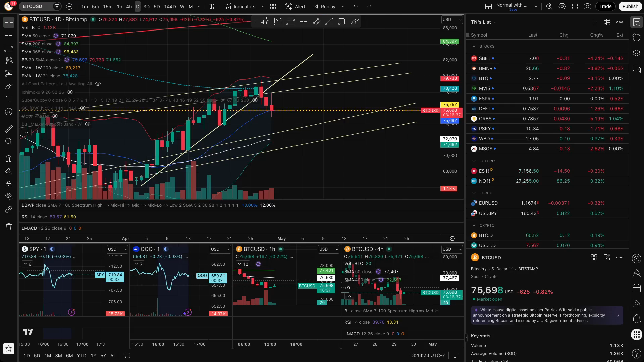Collapse the FOREX watchlist section

(474, 193)
